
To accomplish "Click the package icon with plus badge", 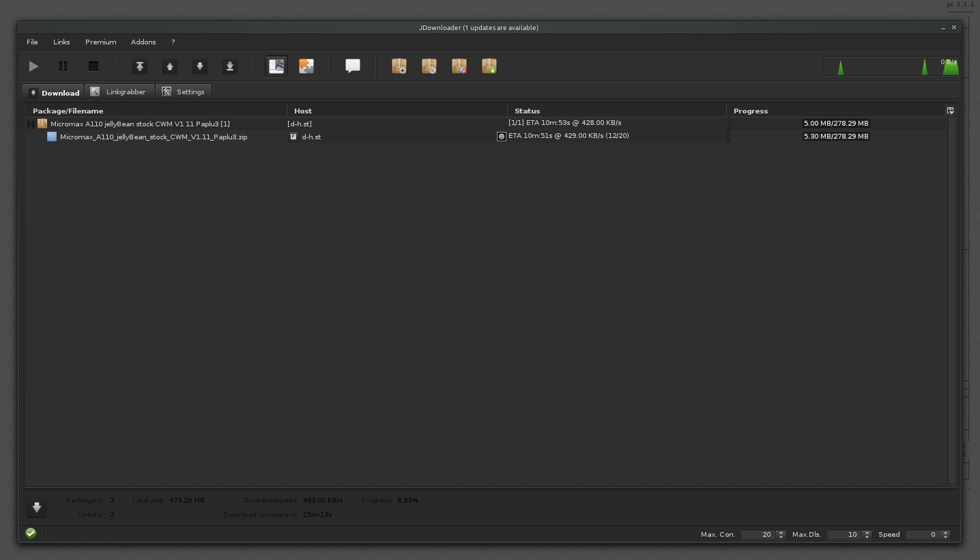I will click(399, 66).
